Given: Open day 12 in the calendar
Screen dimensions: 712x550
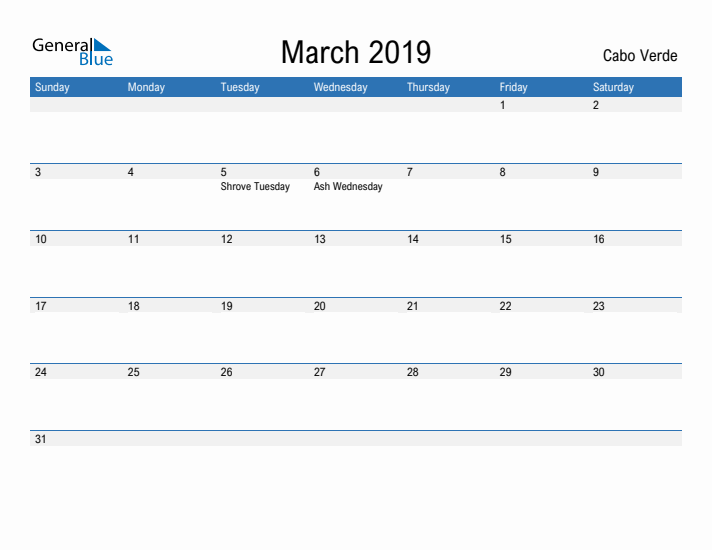Looking at the screenshot, I should [227, 239].
